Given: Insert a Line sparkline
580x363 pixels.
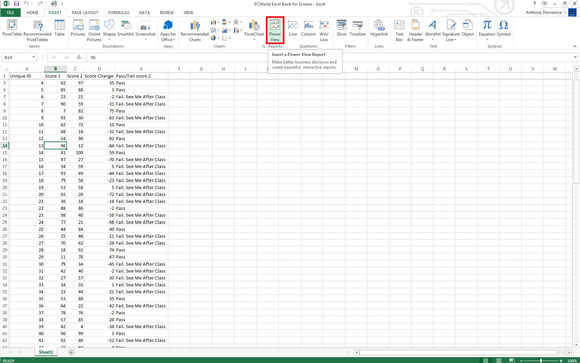Looking at the screenshot, I should [x=293, y=28].
